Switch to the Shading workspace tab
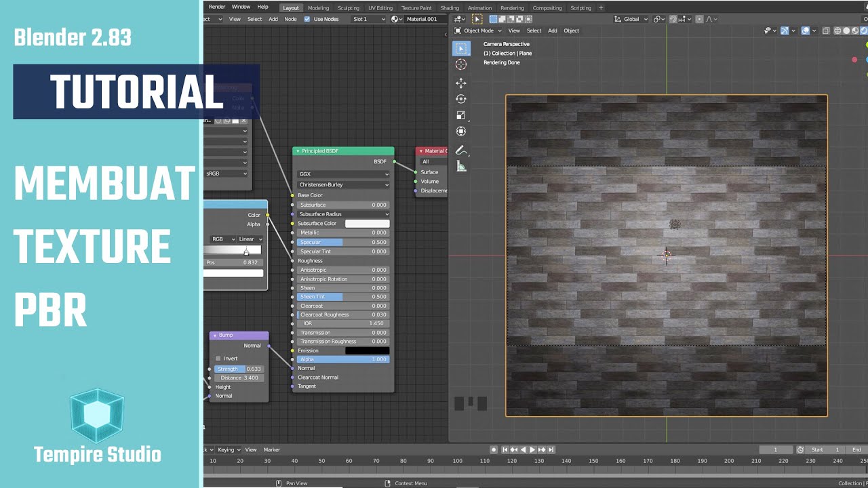Viewport: 868px width, 488px height. point(450,8)
